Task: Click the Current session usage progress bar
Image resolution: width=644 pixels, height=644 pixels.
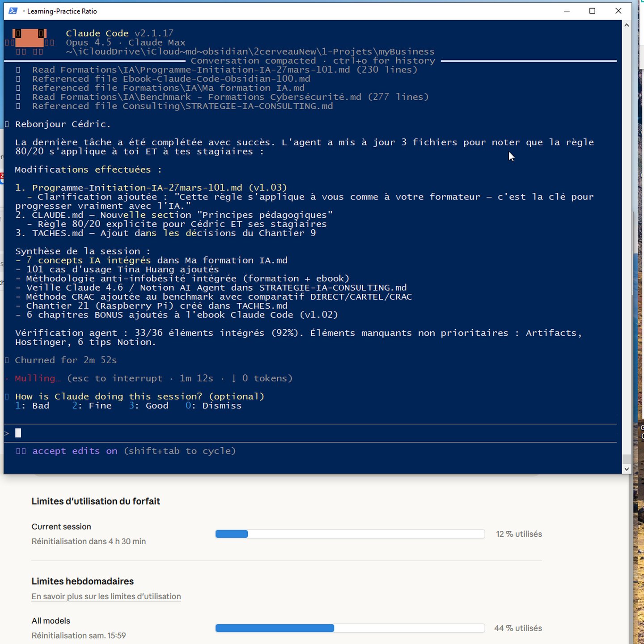Action: 350,534
